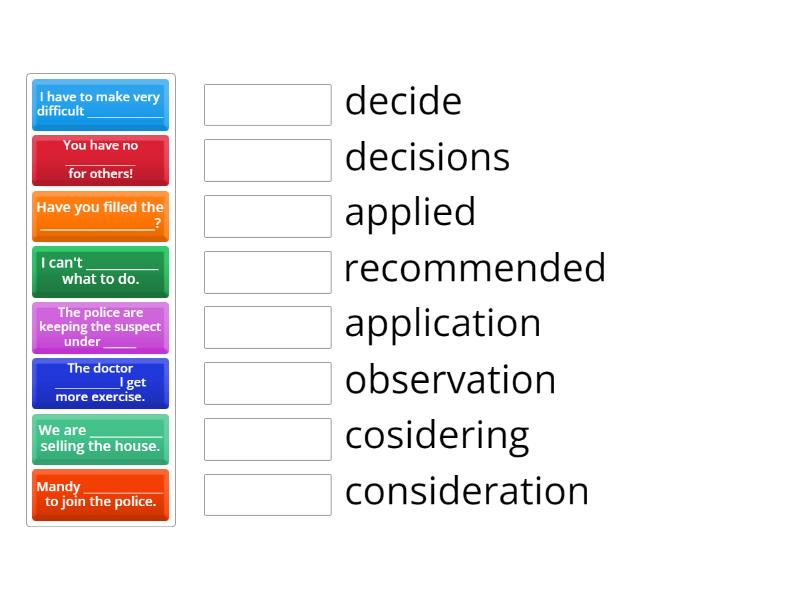Click the blank box beside 'application'
This screenshot has height=600, width=800.
(x=268, y=328)
